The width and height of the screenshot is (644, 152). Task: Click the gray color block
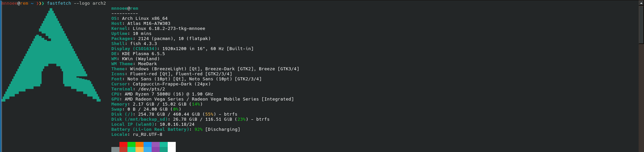[115, 150]
